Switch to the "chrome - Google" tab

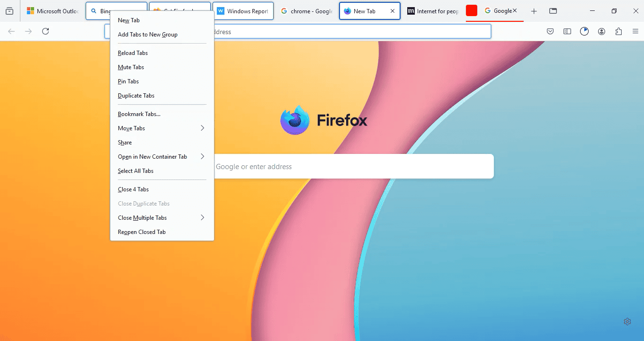point(306,11)
